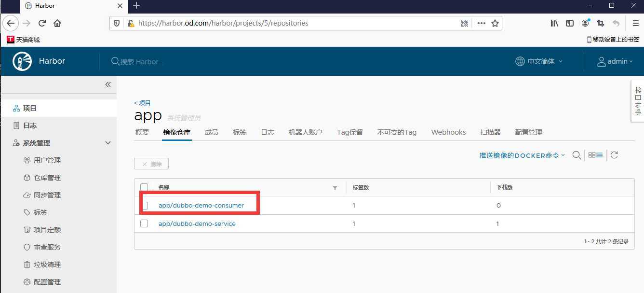
Task: Open the 扫描器 tab
Action: [x=491, y=132]
